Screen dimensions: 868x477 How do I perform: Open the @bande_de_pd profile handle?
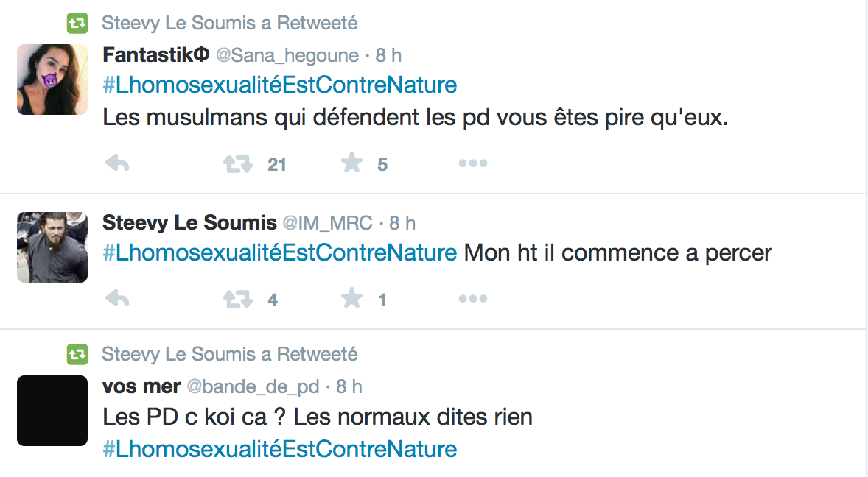[253, 386]
